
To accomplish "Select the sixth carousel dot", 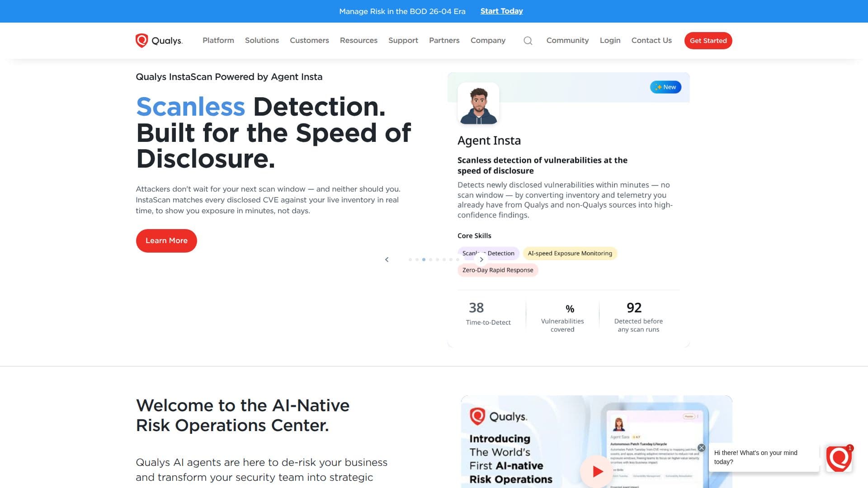I will (444, 259).
